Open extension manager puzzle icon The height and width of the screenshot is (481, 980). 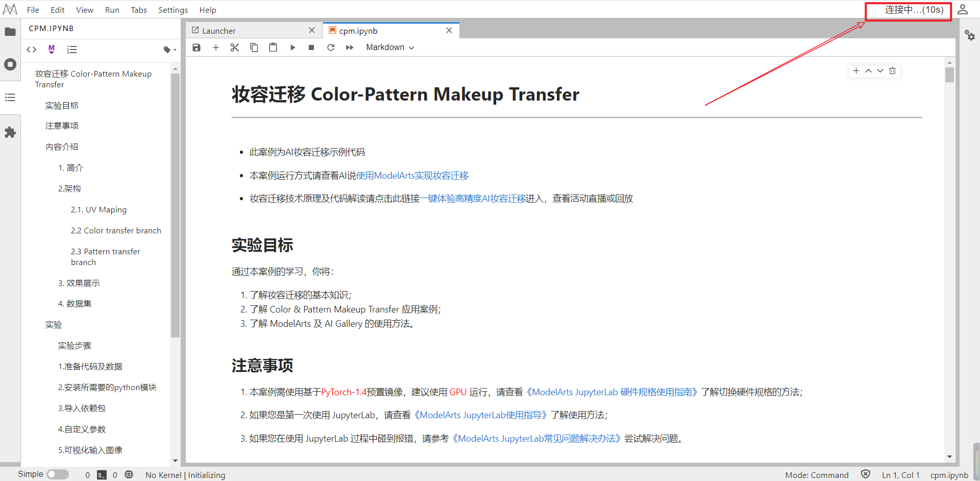click(10, 132)
